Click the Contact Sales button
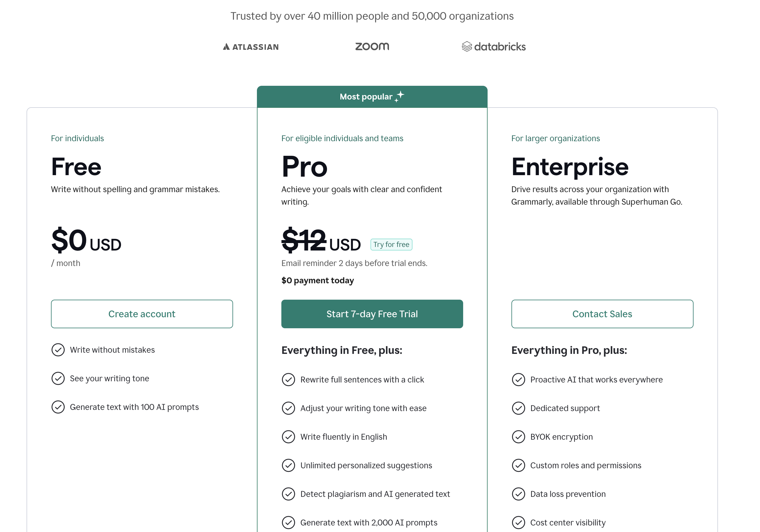This screenshot has width=760, height=532. point(602,314)
